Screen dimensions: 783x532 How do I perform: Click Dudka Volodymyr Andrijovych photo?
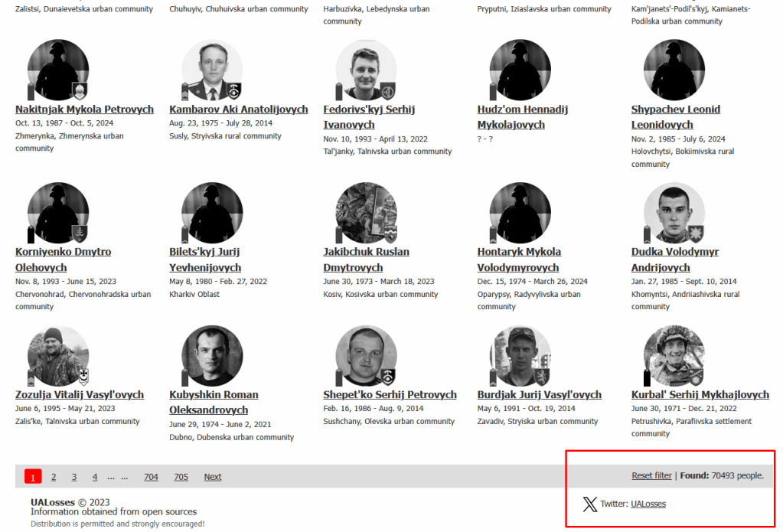click(674, 213)
